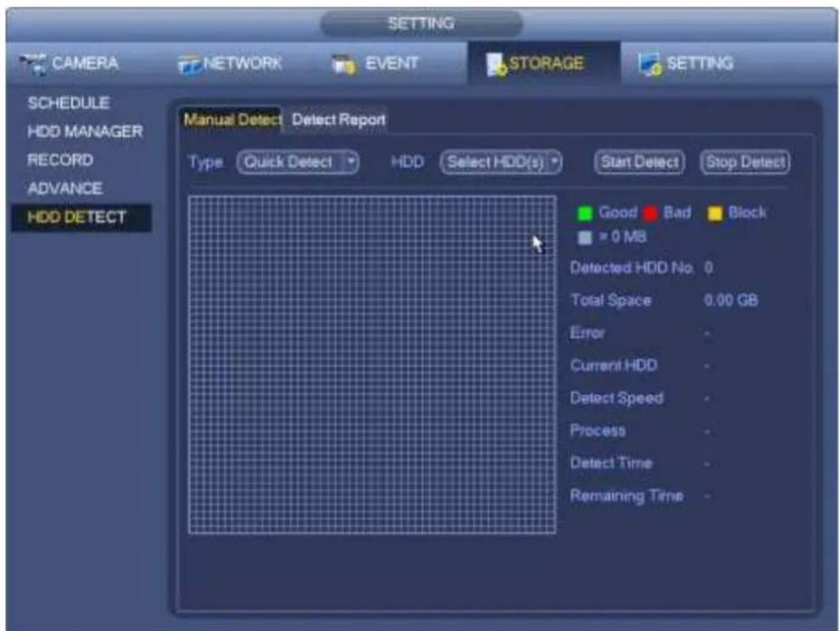Click the HDD label beside Select HDD(s)
Screen dimensions: 840x631
[407, 162]
